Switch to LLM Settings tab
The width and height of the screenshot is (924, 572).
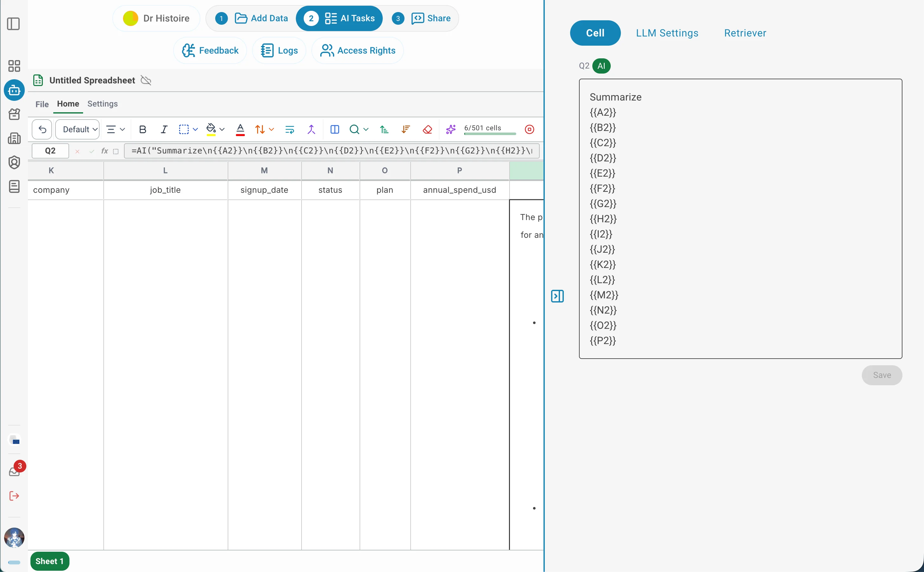(x=667, y=33)
